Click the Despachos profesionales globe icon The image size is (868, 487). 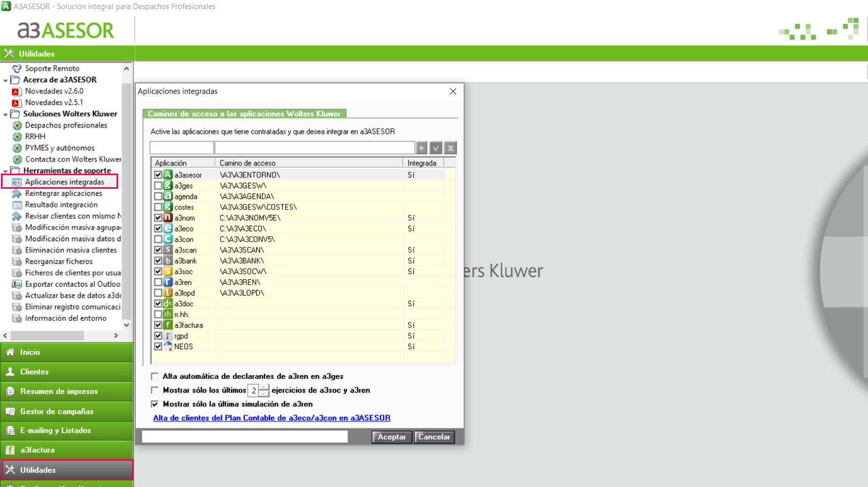tap(17, 125)
